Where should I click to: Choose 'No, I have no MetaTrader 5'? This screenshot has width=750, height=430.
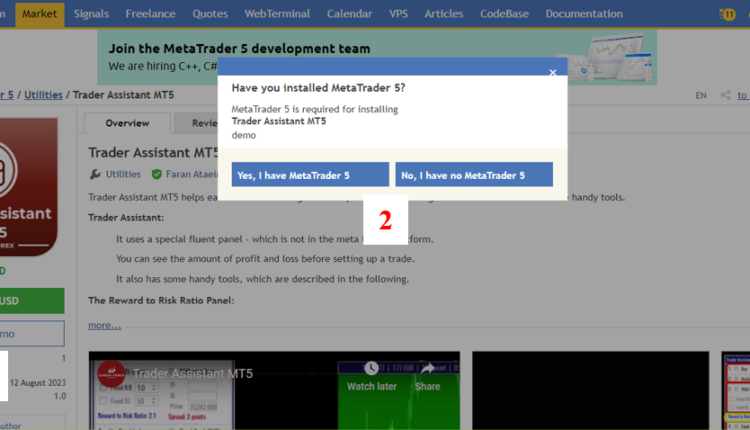473,175
